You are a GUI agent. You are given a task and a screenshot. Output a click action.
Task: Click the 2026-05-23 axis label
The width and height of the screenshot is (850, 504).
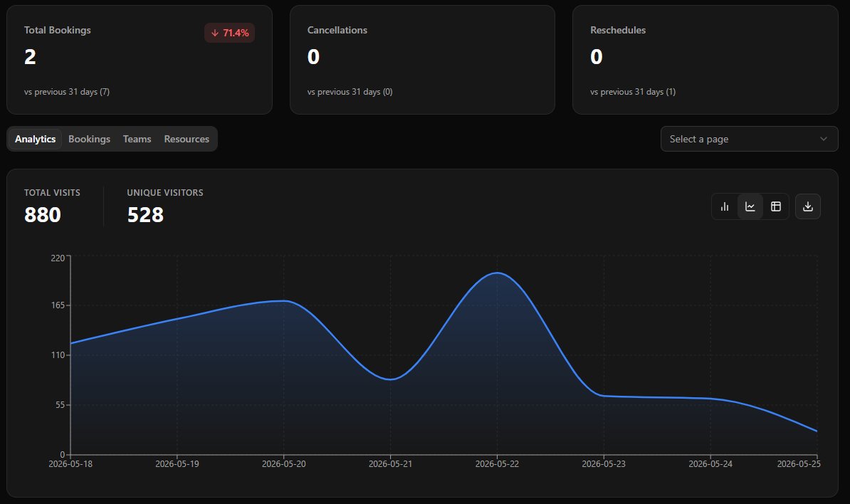604,464
